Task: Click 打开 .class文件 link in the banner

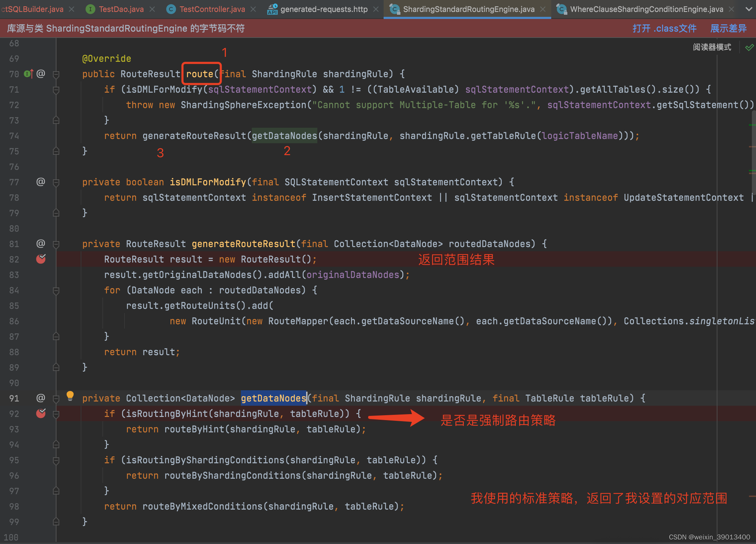Action: pos(664,28)
